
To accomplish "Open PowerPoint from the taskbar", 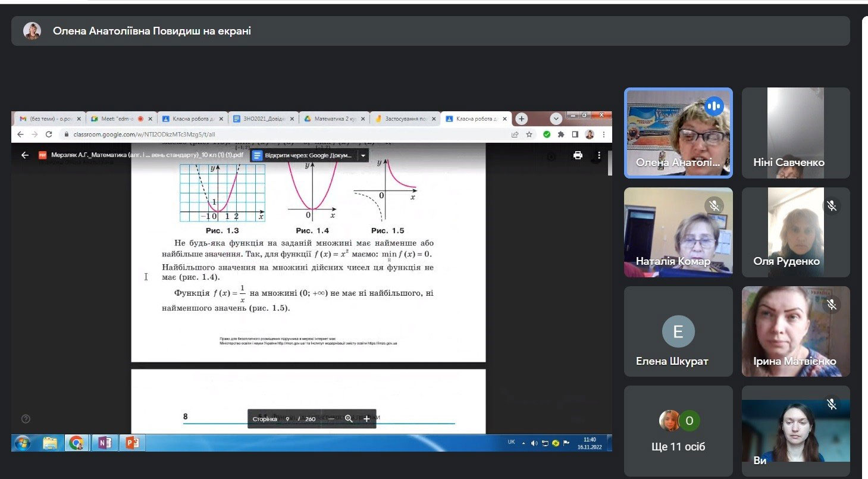I will point(131,443).
